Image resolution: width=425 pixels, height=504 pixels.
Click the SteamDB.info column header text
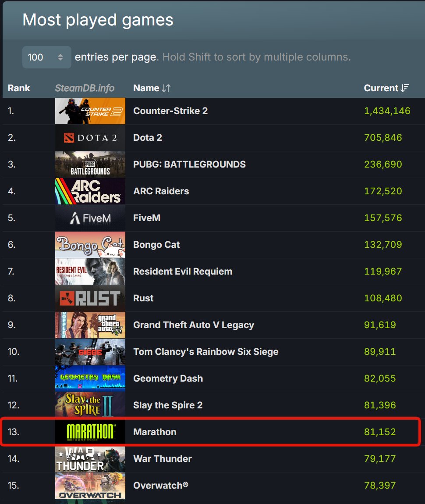pos(85,88)
